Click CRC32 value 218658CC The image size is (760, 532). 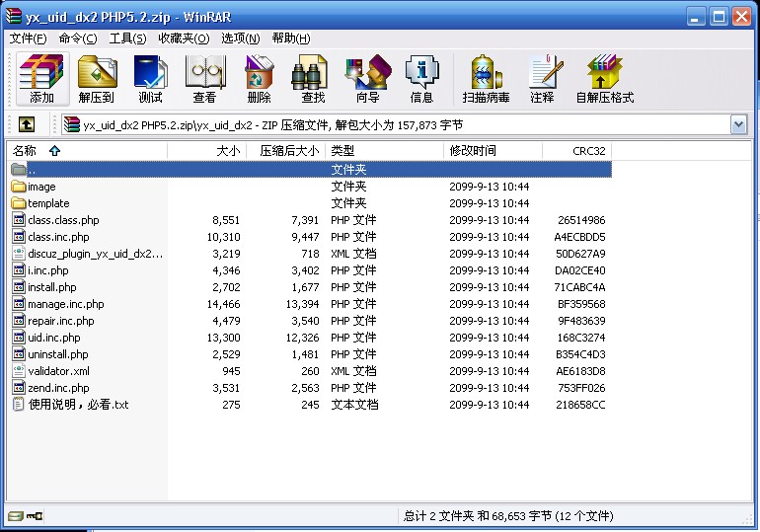pyautogui.click(x=580, y=405)
